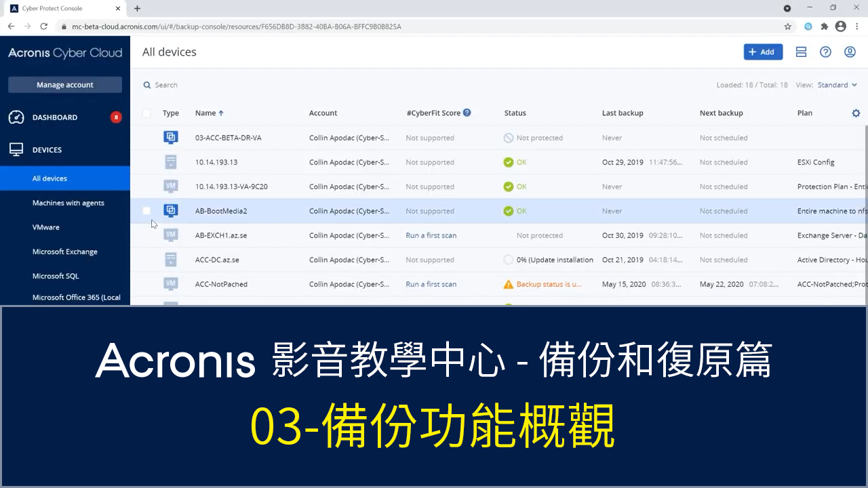The image size is (868, 488).
Task: Click VM icon for AB-EXCH1.az.se
Action: (171, 235)
